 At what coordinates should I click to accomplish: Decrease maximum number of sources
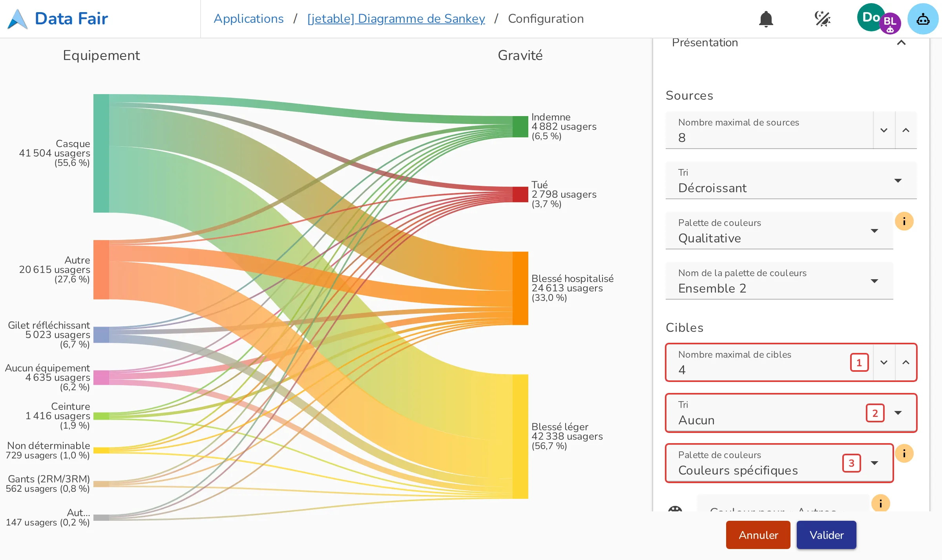coord(884,130)
